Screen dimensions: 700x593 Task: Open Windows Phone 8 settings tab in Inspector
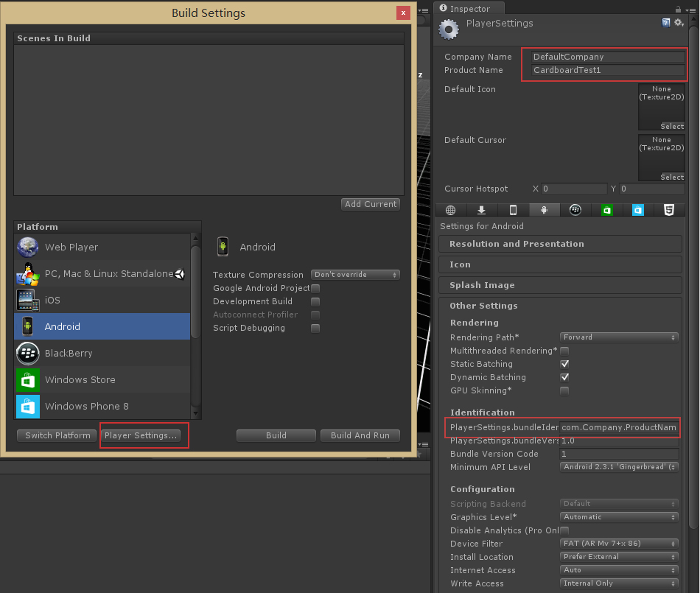(638, 210)
